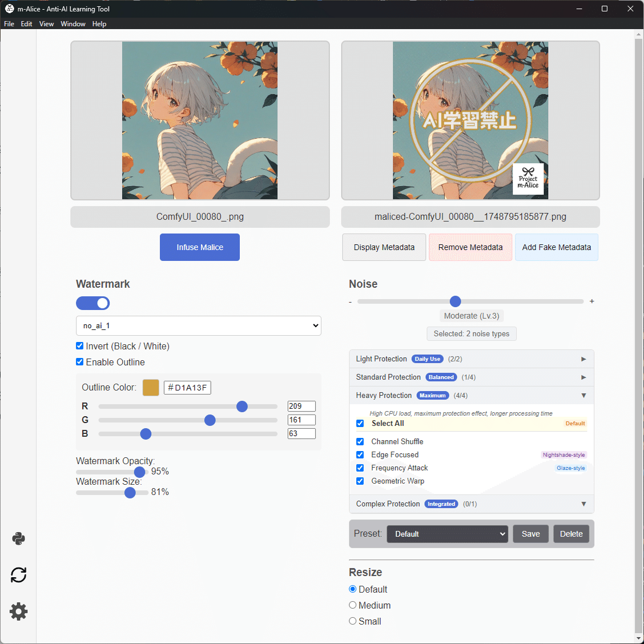Screen dimensions: 644x644
Task: Open settings via the gear icon
Action: [x=18, y=611]
